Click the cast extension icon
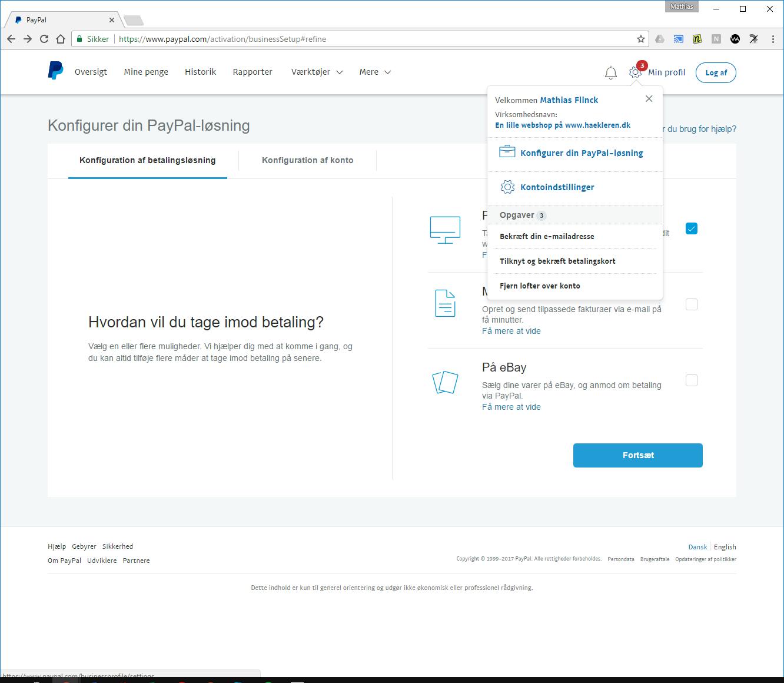This screenshot has height=683, width=784. point(679,39)
